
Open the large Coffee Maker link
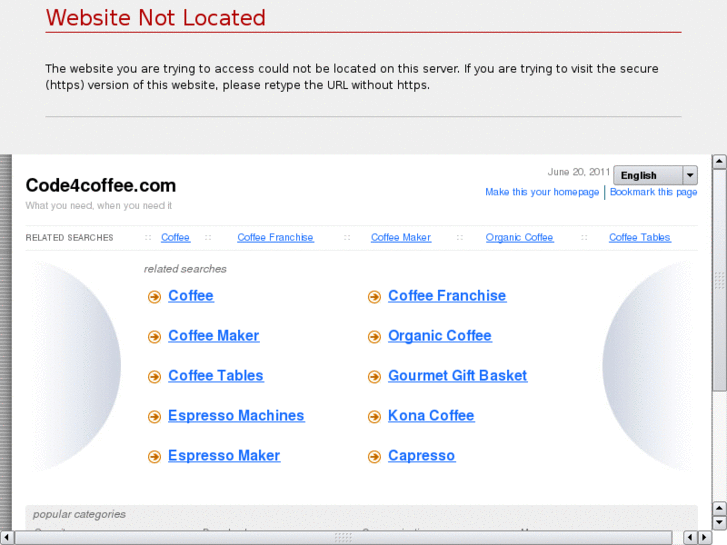click(213, 335)
